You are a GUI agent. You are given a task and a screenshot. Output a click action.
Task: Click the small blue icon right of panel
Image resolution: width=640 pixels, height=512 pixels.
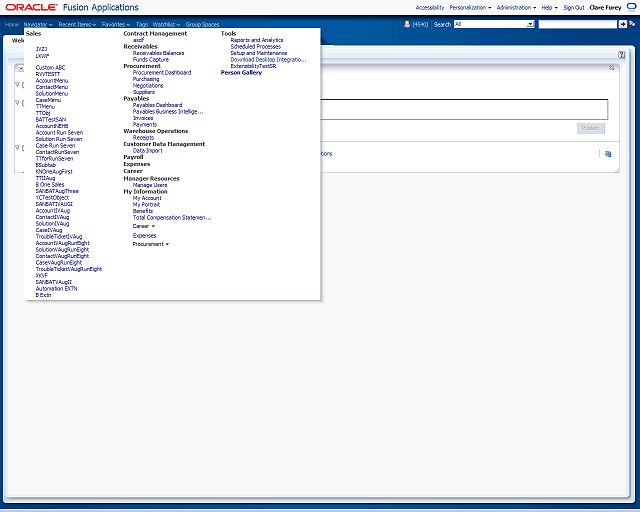tap(606, 154)
